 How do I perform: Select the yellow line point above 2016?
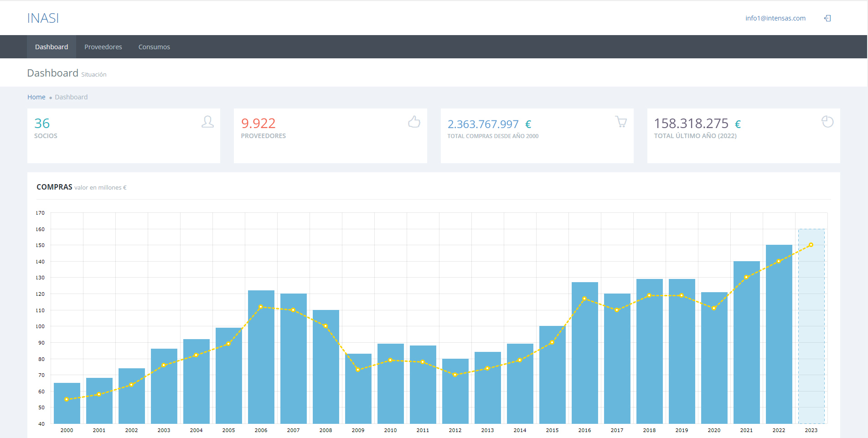tap(584, 298)
